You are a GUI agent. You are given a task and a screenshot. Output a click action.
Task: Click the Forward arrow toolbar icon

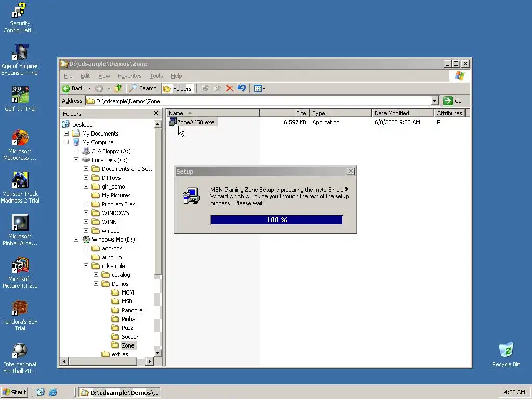click(x=99, y=88)
